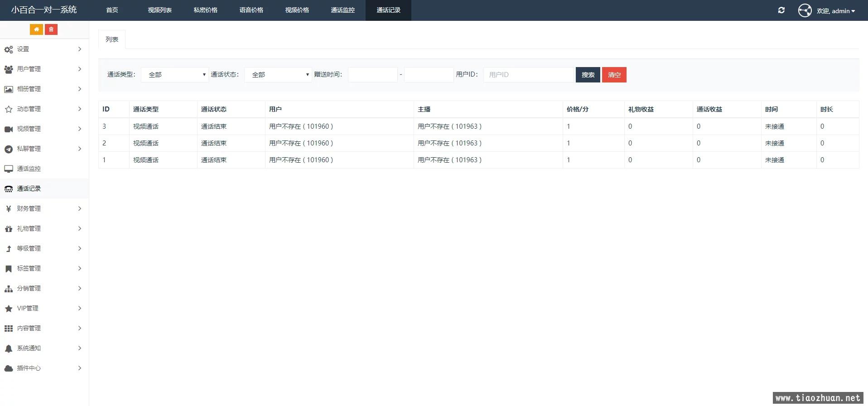Click the cloud icon beside 插件中心
The image size is (868, 406).
(x=9, y=368)
